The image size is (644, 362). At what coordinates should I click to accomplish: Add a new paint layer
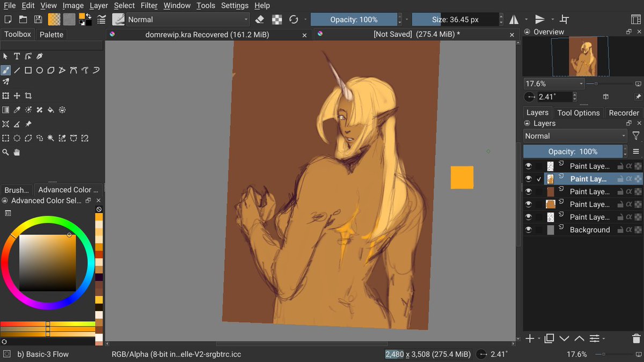click(x=530, y=338)
